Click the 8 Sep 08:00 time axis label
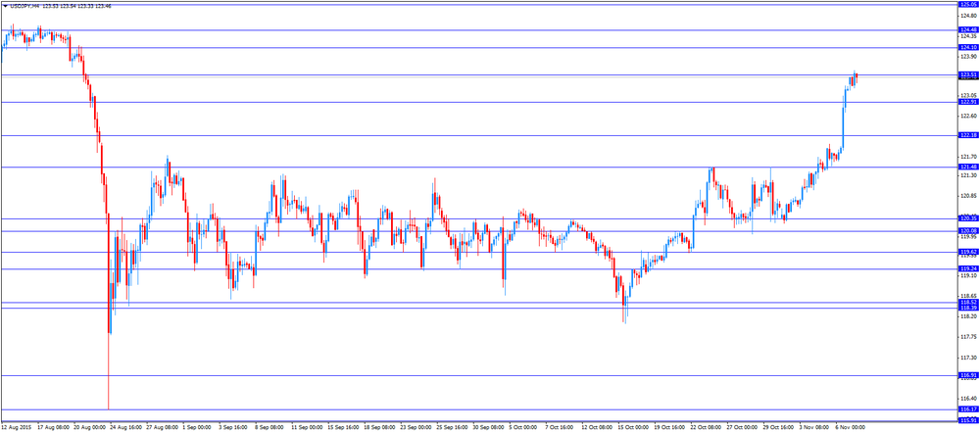This screenshot has width=980, height=432. (270, 428)
